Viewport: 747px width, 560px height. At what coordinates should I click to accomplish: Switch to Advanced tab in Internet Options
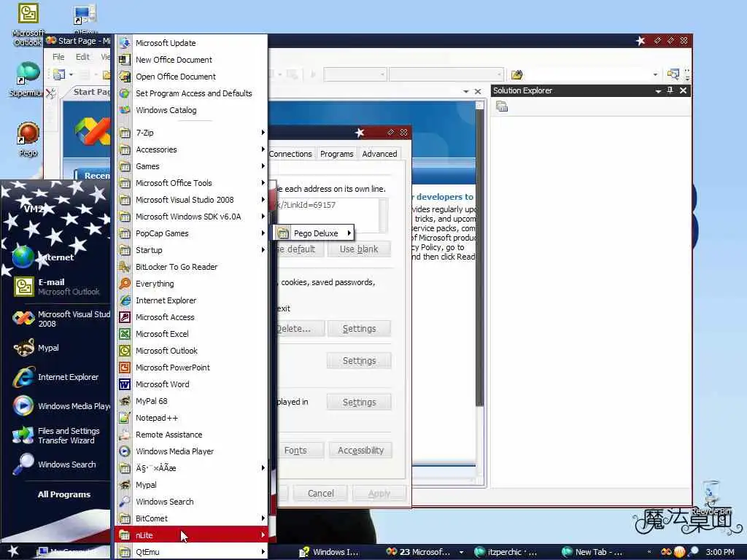379,154
